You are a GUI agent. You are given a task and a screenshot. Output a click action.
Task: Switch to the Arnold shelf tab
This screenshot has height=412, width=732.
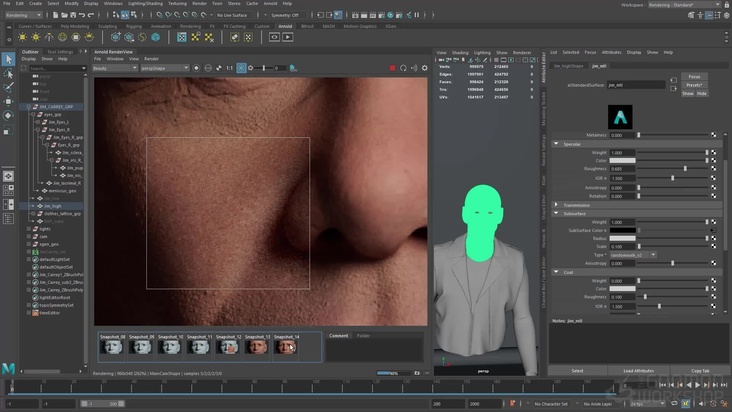pos(285,26)
